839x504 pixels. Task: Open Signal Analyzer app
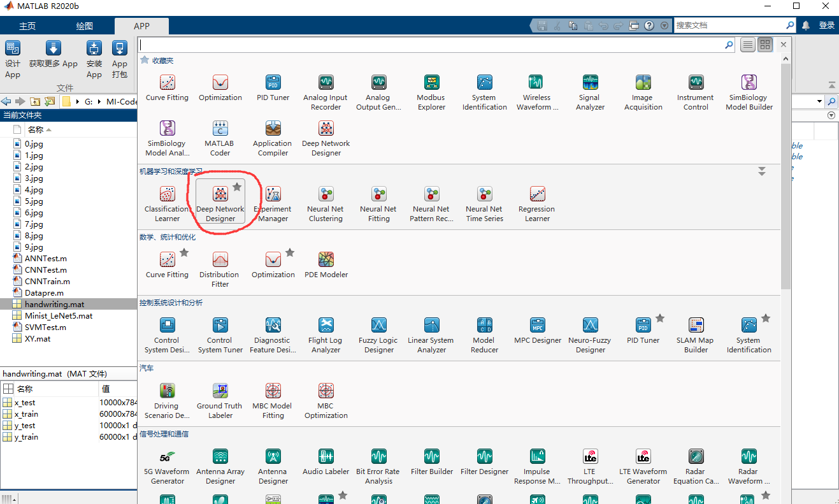pyautogui.click(x=590, y=92)
